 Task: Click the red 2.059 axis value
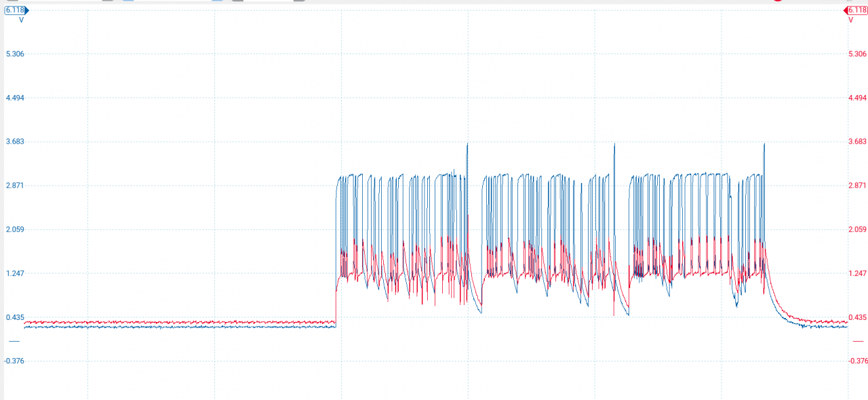[x=858, y=229]
